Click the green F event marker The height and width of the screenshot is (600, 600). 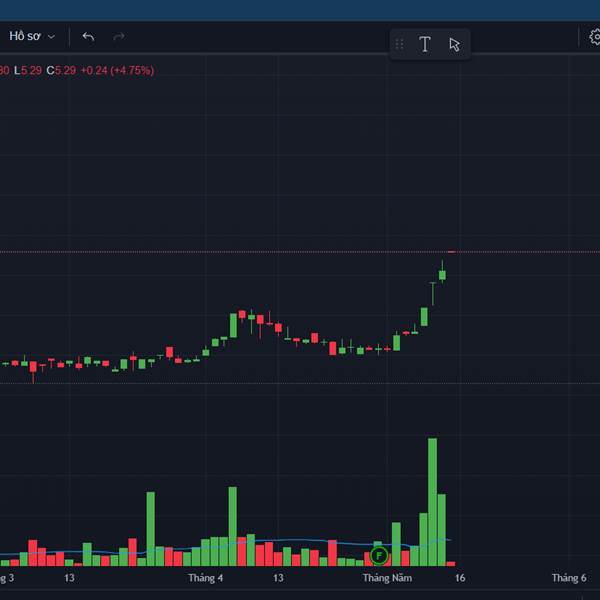379,555
